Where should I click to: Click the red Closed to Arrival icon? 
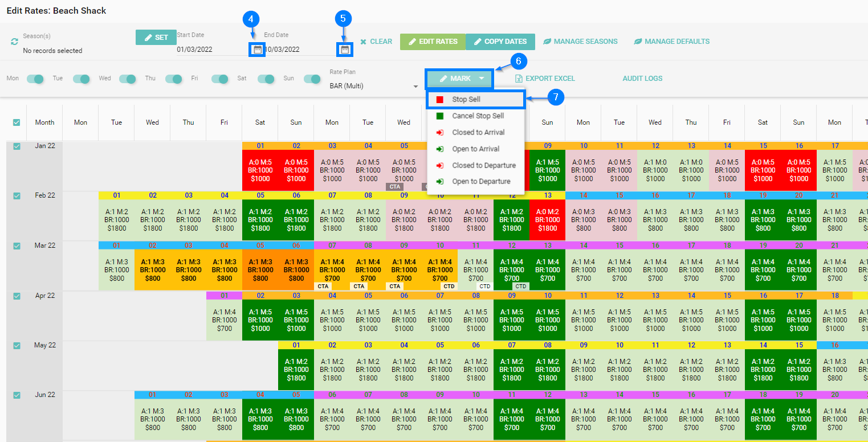tap(439, 133)
